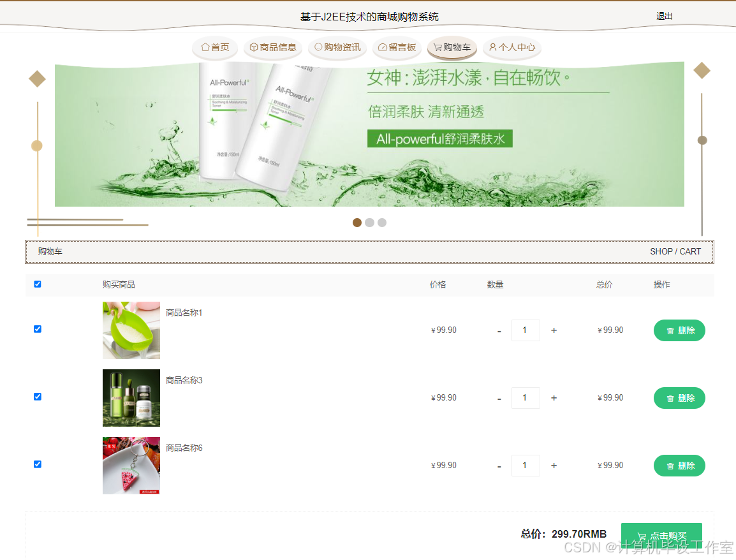Open the 留言板 message board tab

[x=397, y=47]
